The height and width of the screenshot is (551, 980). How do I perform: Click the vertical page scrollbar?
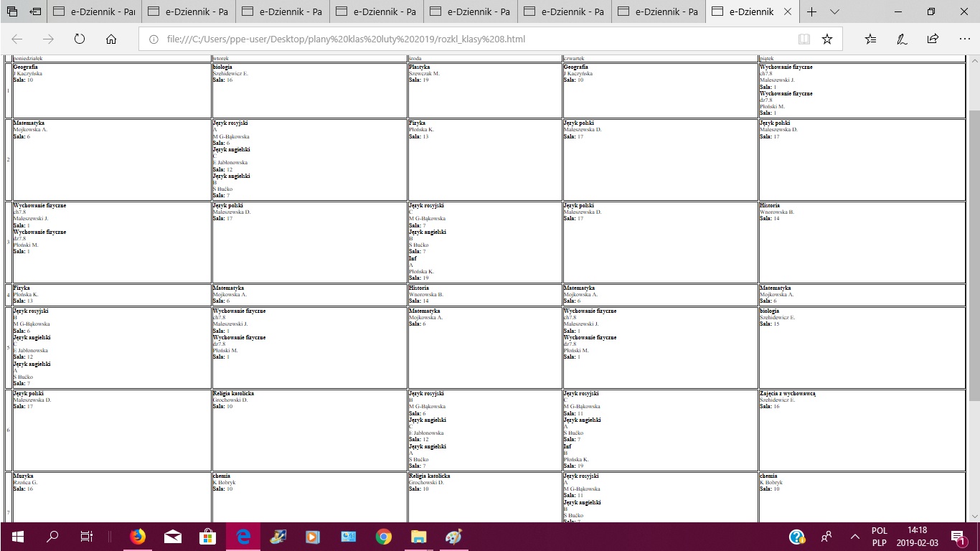pyautogui.click(x=974, y=251)
